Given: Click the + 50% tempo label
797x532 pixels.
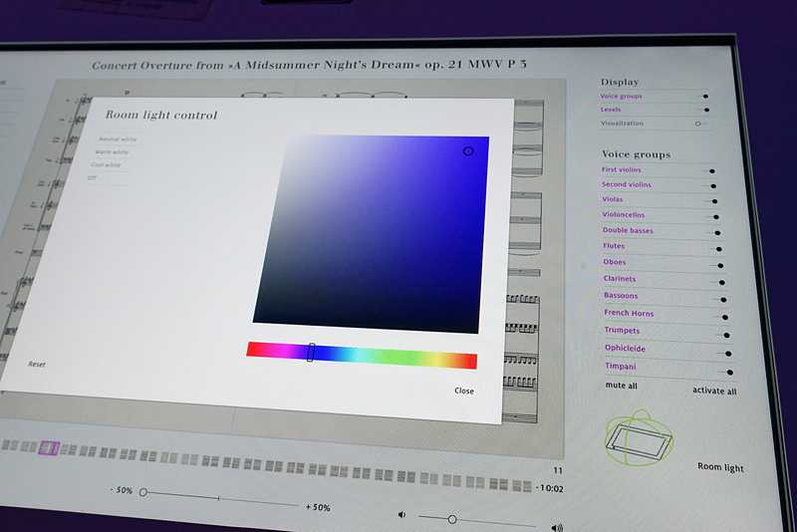Looking at the screenshot, I should [318, 507].
